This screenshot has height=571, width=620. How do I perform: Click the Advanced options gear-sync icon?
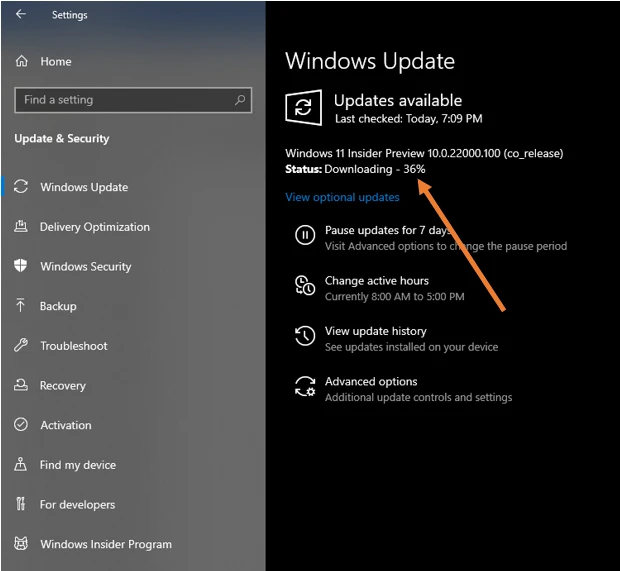[305, 386]
